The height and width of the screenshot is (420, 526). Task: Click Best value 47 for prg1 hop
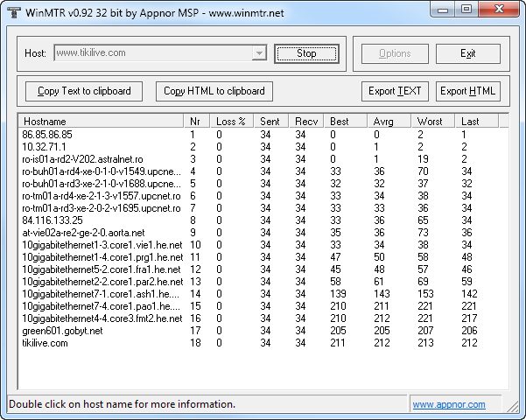(x=335, y=257)
